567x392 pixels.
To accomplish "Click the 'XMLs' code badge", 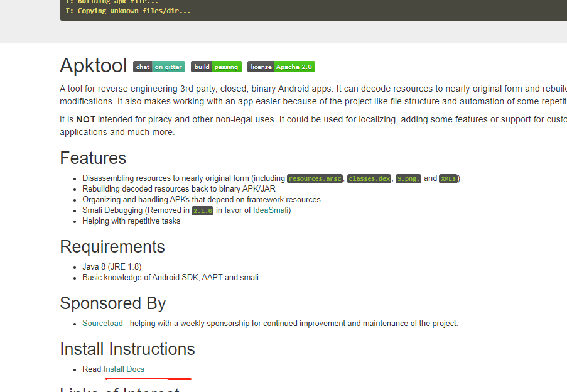I will click(448, 178).
